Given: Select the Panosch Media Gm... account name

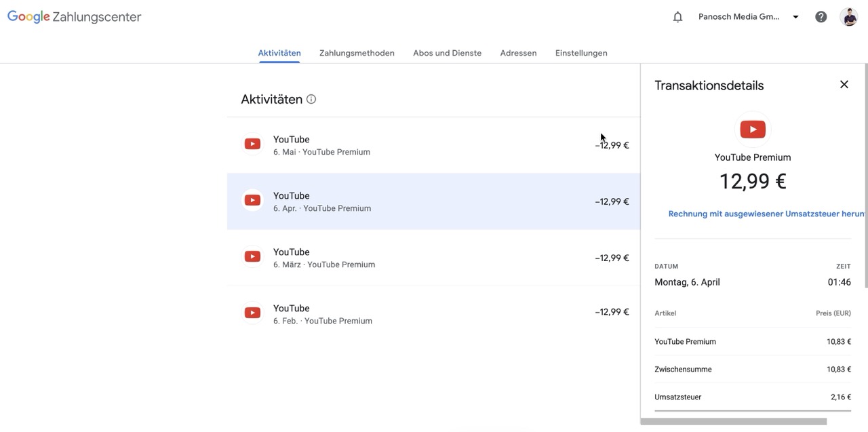Looking at the screenshot, I should (738, 17).
